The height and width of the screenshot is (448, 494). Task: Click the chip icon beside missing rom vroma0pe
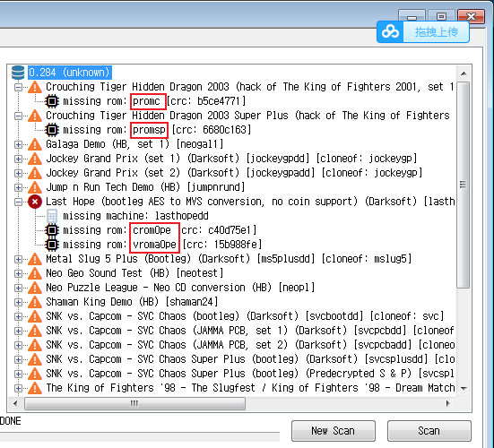click(52, 245)
